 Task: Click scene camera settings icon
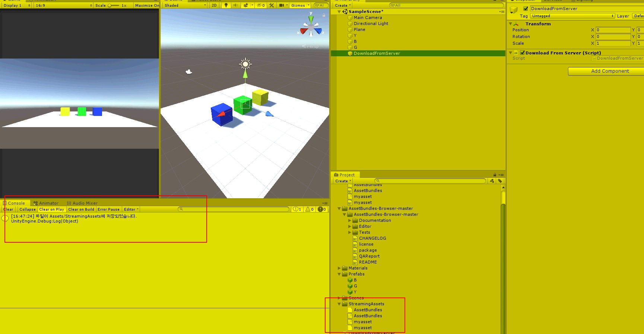282,5
